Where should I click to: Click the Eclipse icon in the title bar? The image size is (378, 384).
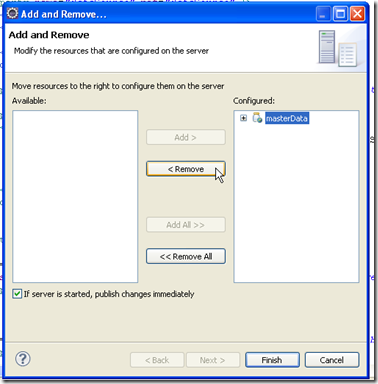pyautogui.click(x=12, y=14)
